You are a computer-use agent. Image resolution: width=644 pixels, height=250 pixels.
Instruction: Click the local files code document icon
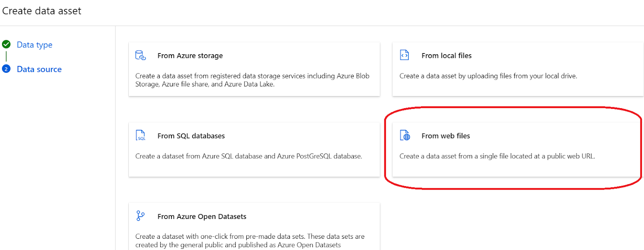click(404, 55)
